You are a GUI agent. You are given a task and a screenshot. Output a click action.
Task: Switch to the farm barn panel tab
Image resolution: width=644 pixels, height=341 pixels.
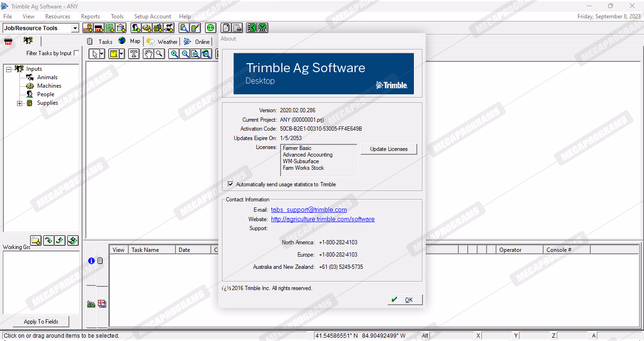click(x=8, y=41)
